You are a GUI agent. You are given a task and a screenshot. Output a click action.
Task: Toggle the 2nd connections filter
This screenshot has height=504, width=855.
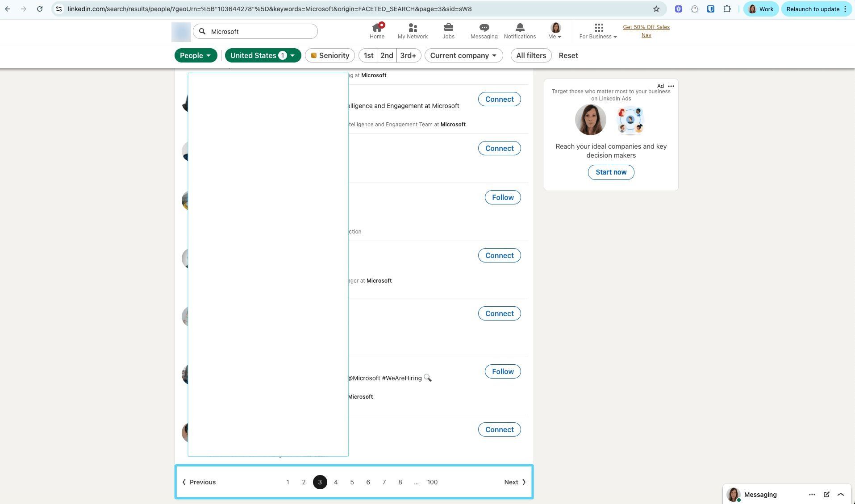pos(387,55)
